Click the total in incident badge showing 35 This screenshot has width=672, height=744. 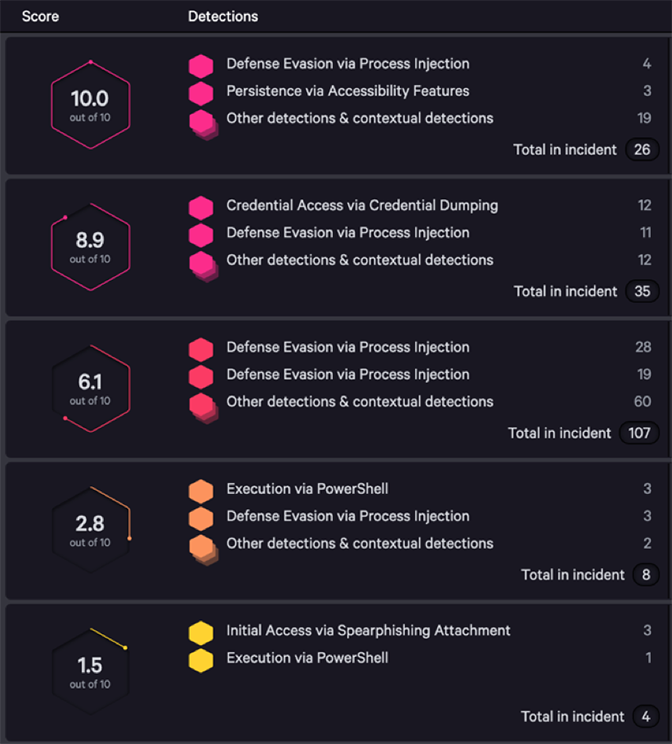click(x=640, y=292)
